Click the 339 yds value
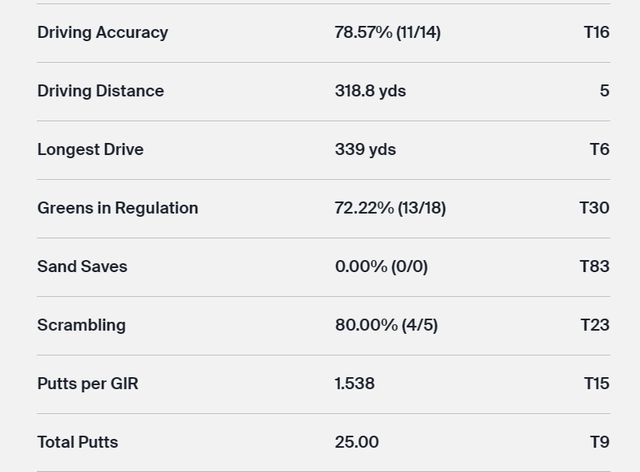Viewport: 640px width, 472px height. (x=365, y=149)
